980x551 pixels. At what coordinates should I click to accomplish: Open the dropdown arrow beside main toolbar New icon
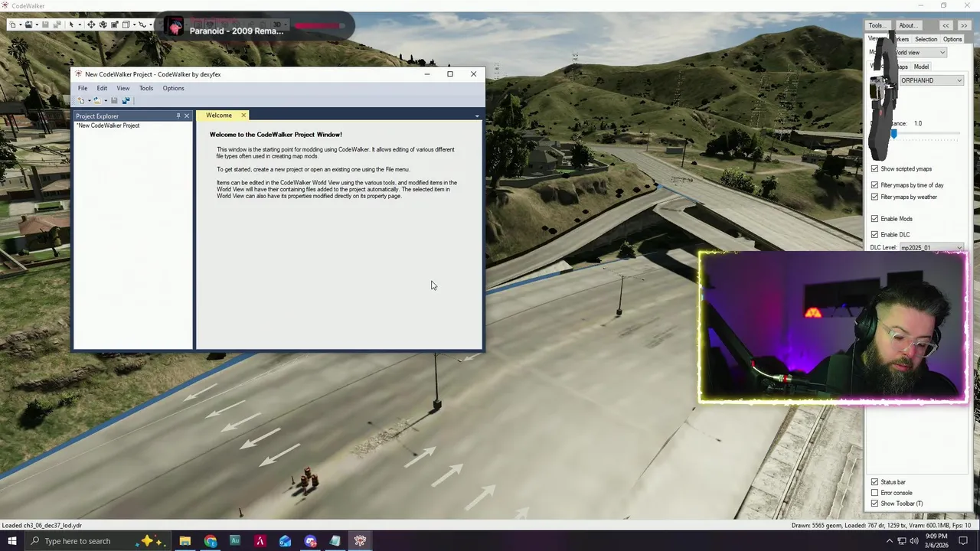click(21, 24)
